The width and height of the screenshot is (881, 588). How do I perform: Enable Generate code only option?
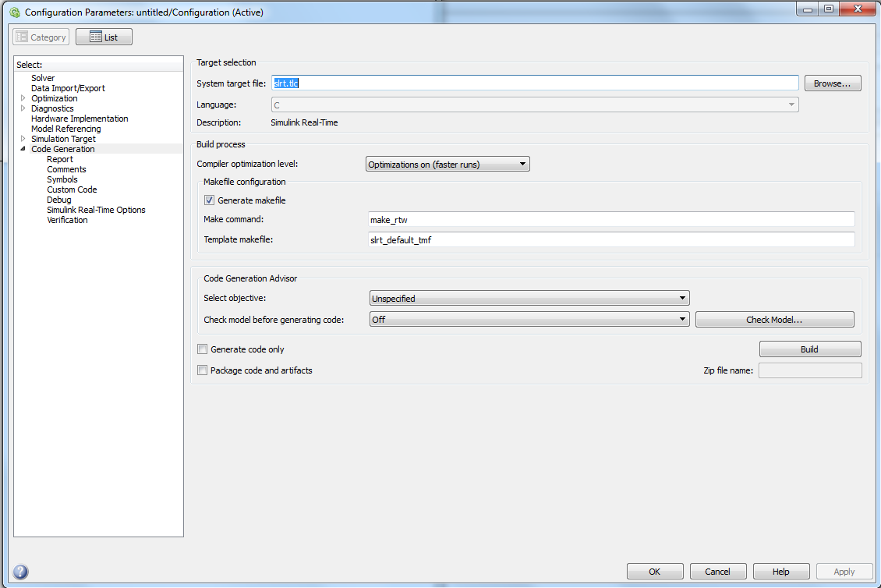pos(203,349)
